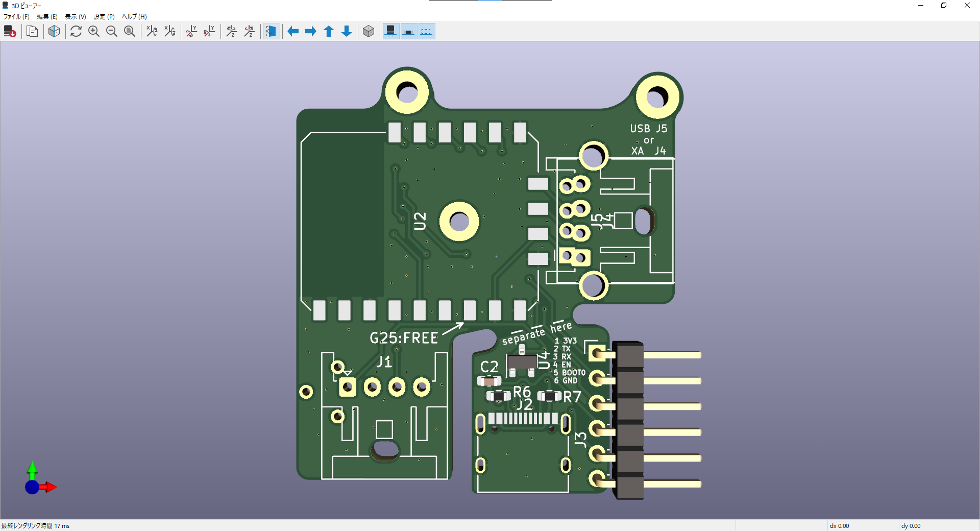The image size is (980, 531).
Task: Toggle through-hole 3D models visibility
Action: coord(390,31)
